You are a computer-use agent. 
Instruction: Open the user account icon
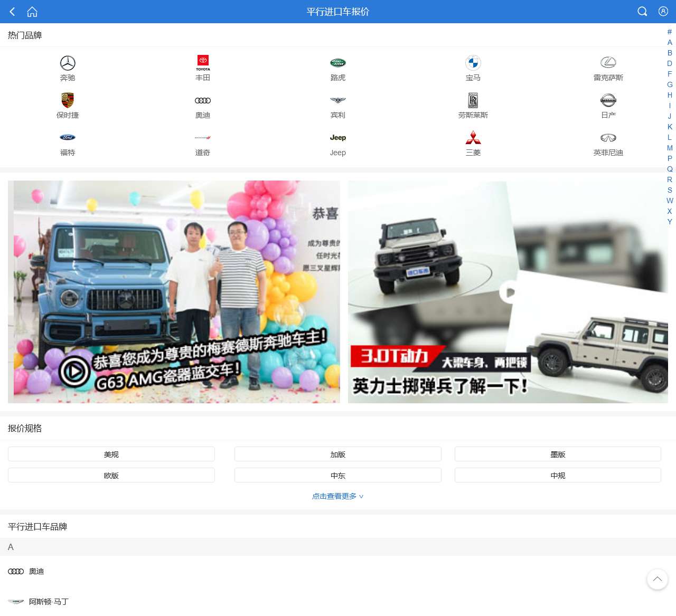[x=663, y=11]
